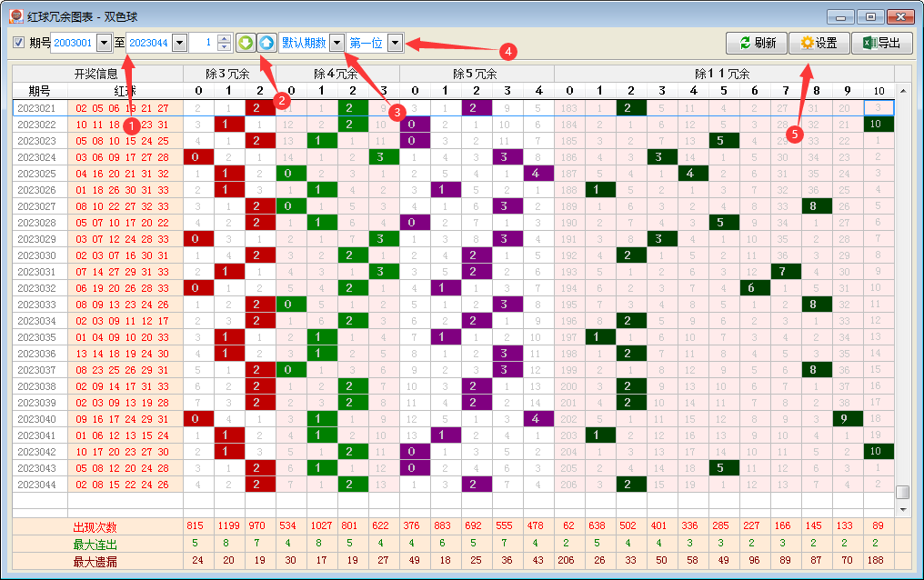The image size is (924, 580).
Task: Click scroll-up arrow of table scrollbar
Action: pos(902,91)
